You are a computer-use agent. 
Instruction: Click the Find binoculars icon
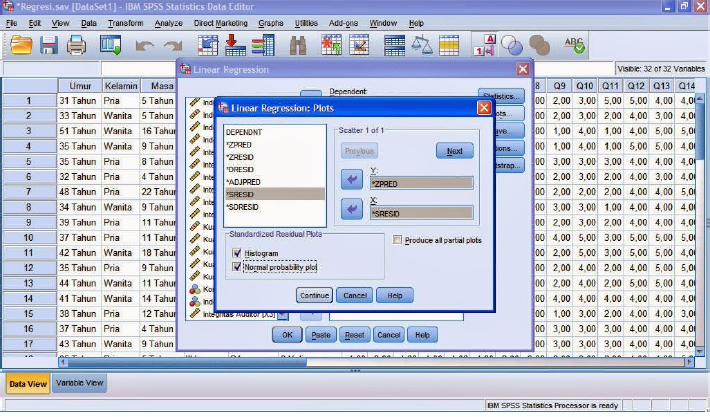[298, 45]
